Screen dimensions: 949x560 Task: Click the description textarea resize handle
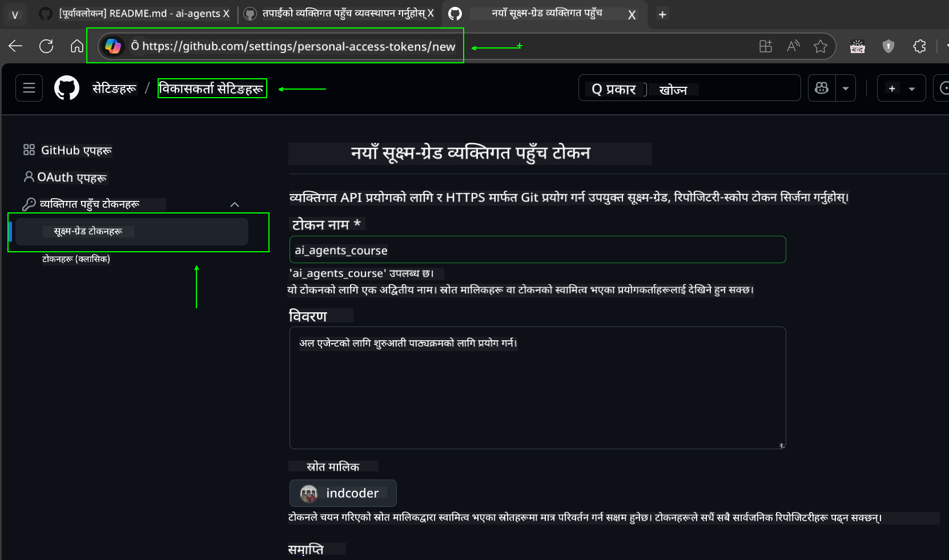[782, 445]
